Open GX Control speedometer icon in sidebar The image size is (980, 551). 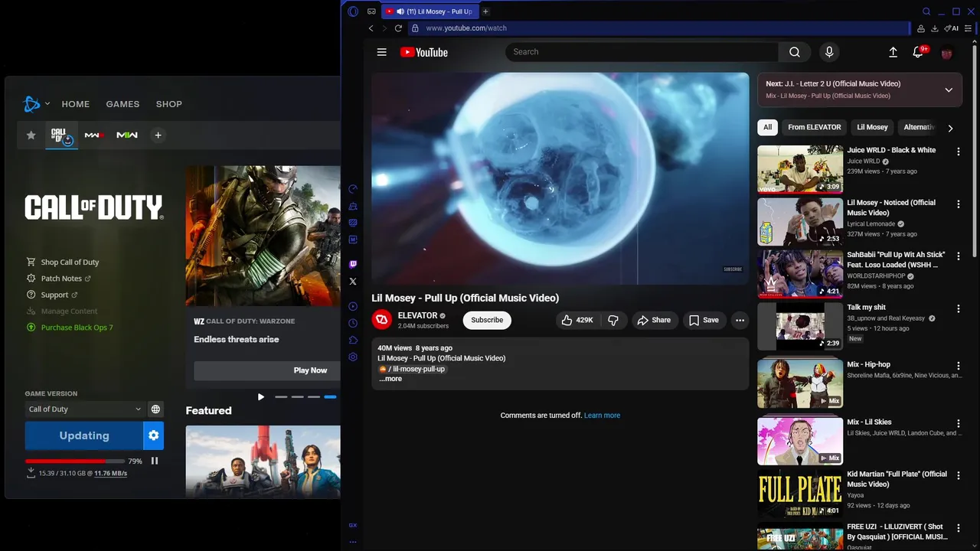(x=353, y=189)
